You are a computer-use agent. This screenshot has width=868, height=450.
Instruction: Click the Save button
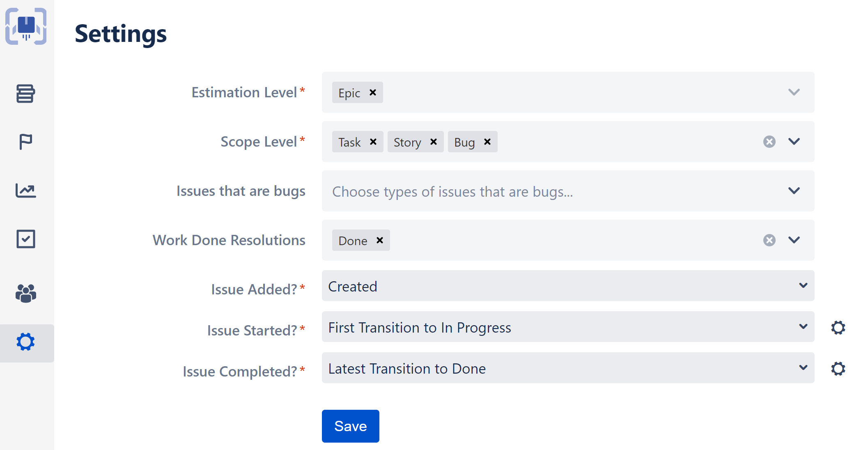[350, 426]
